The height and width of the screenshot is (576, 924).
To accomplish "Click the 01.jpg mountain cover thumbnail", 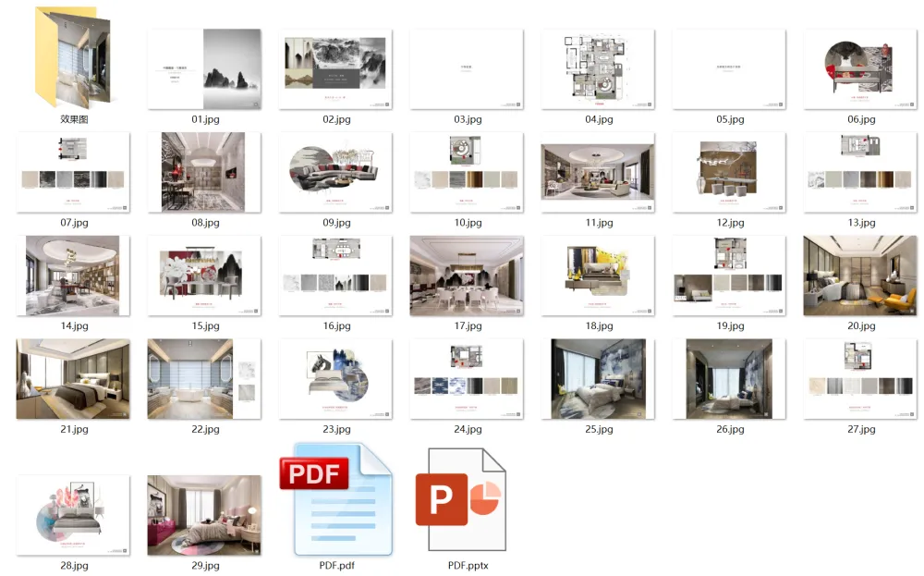I will 204,69.
